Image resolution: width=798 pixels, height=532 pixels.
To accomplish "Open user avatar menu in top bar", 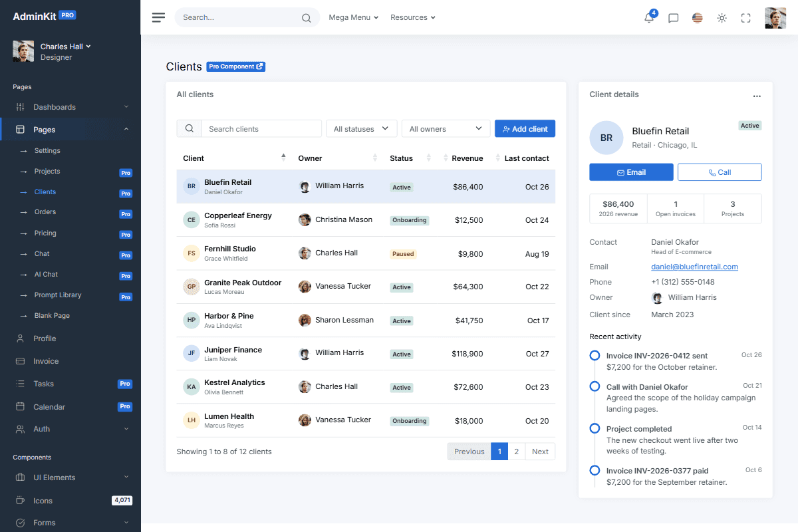I will [x=775, y=18].
